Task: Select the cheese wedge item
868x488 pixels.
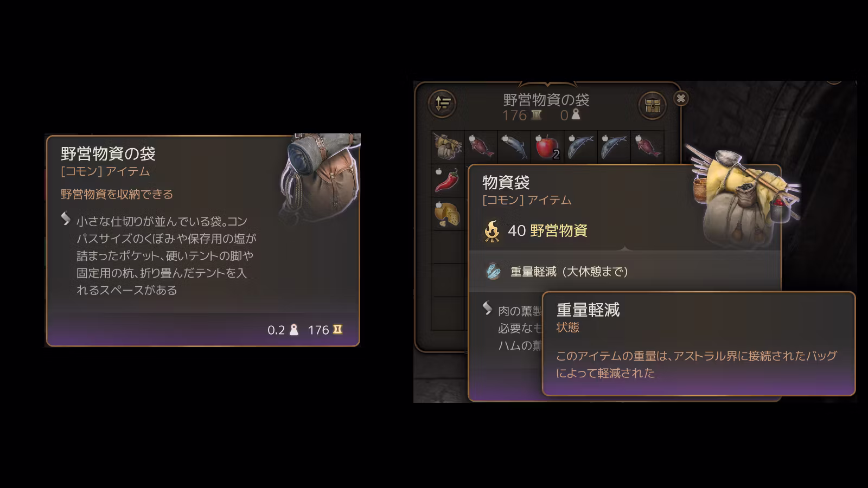Action: click(448, 213)
